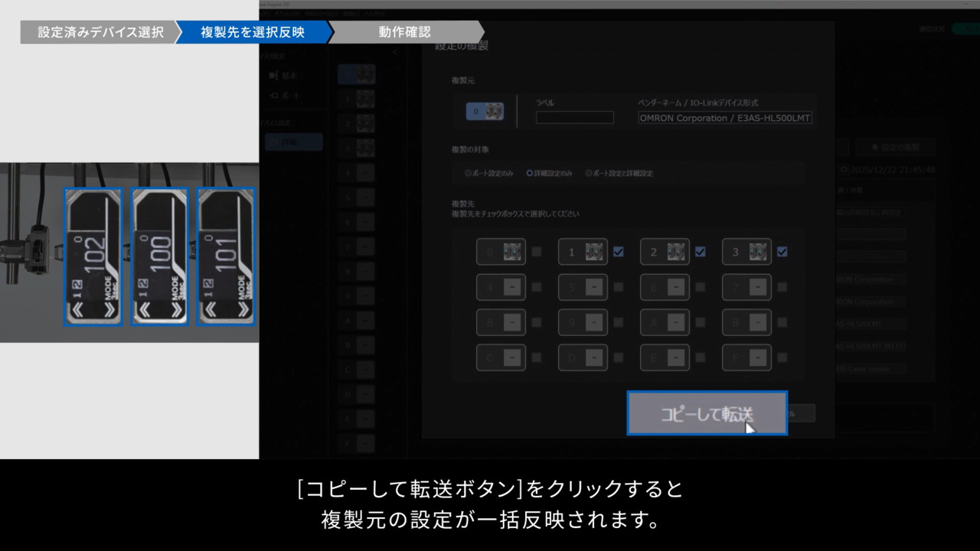Toggle the port 3 destination checkbox
This screenshot has width=980, height=551.
782,251
